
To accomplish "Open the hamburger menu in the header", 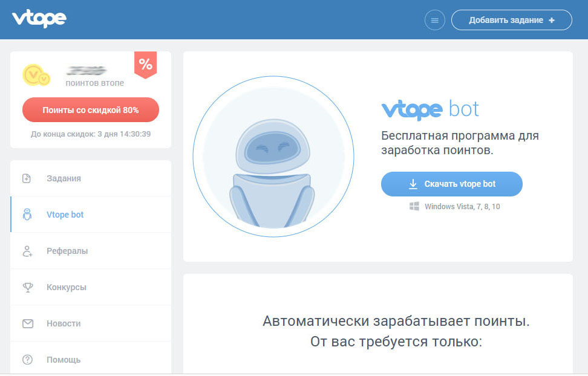I will pyautogui.click(x=434, y=19).
